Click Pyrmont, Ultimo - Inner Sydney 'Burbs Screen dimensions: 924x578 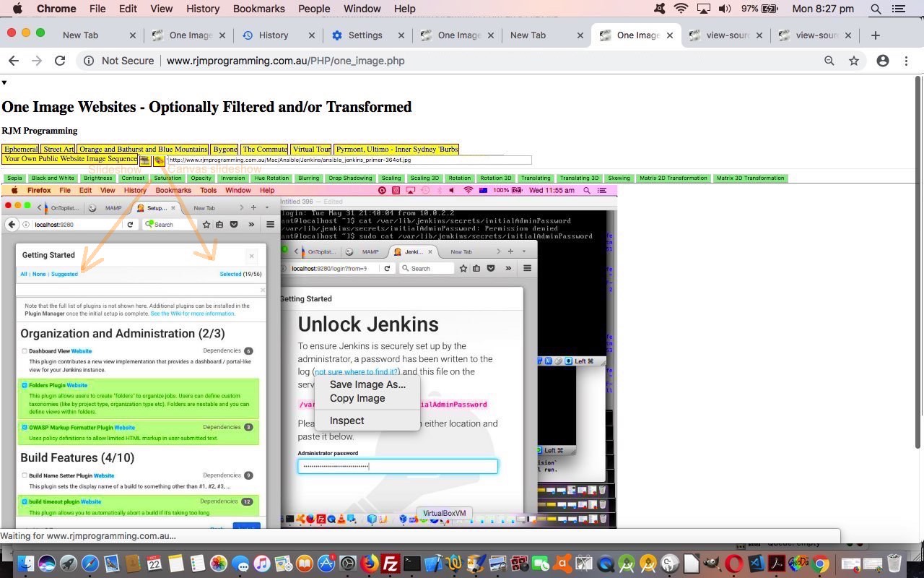397,149
